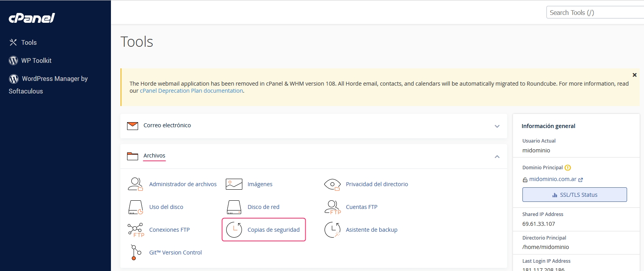Open Tools in the sidebar

[x=29, y=42]
